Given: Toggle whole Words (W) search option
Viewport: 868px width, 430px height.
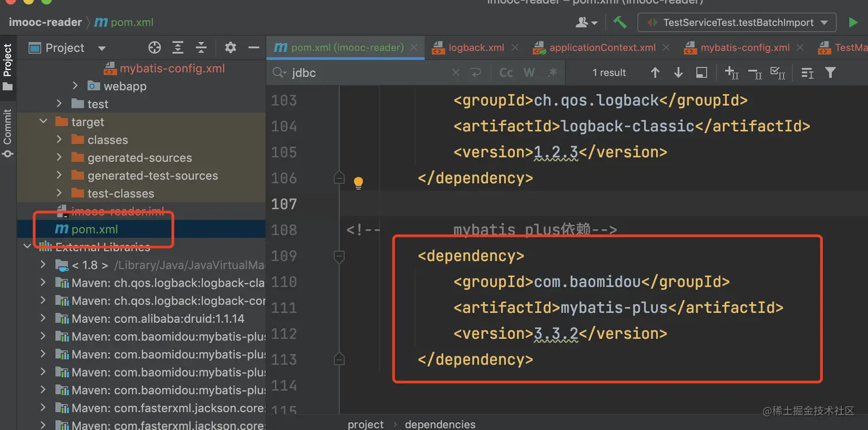Looking at the screenshot, I should point(529,73).
